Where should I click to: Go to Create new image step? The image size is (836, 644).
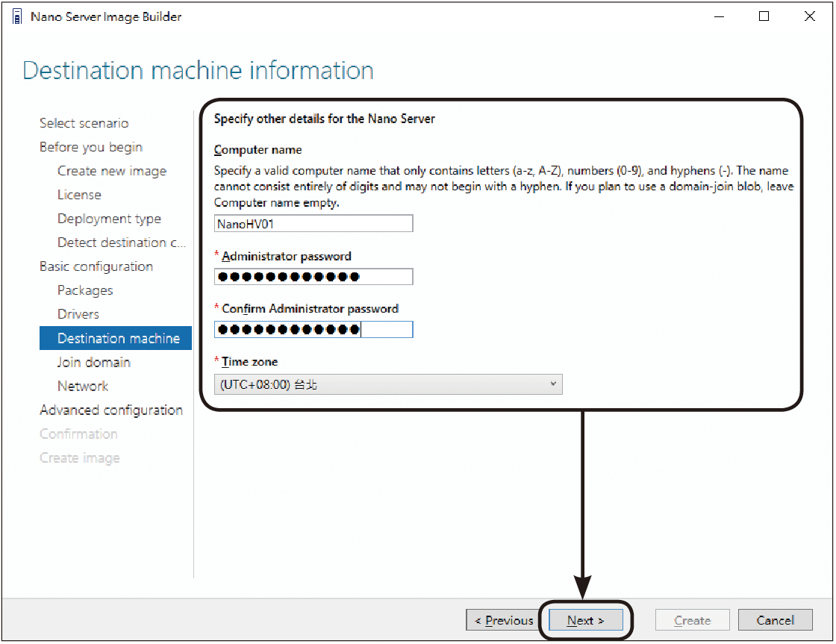[x=112, y=171]
